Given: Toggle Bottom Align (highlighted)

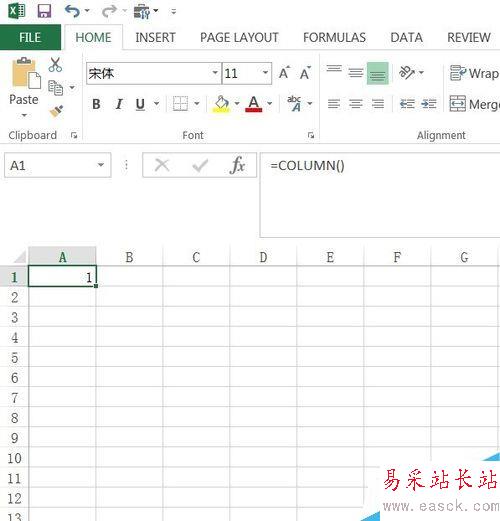Looking at the screenshot, I should 377,73.
